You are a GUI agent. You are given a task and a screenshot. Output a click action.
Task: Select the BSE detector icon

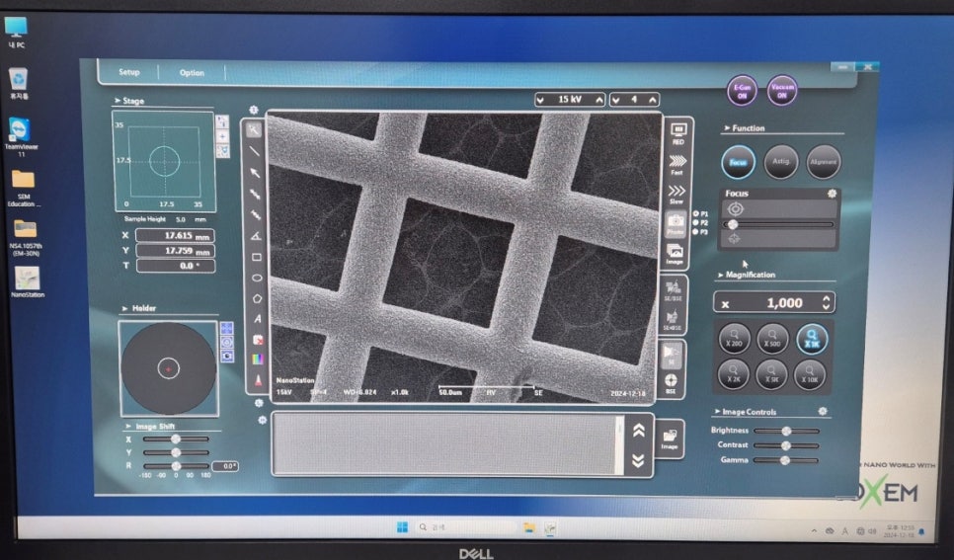[671, 383]
